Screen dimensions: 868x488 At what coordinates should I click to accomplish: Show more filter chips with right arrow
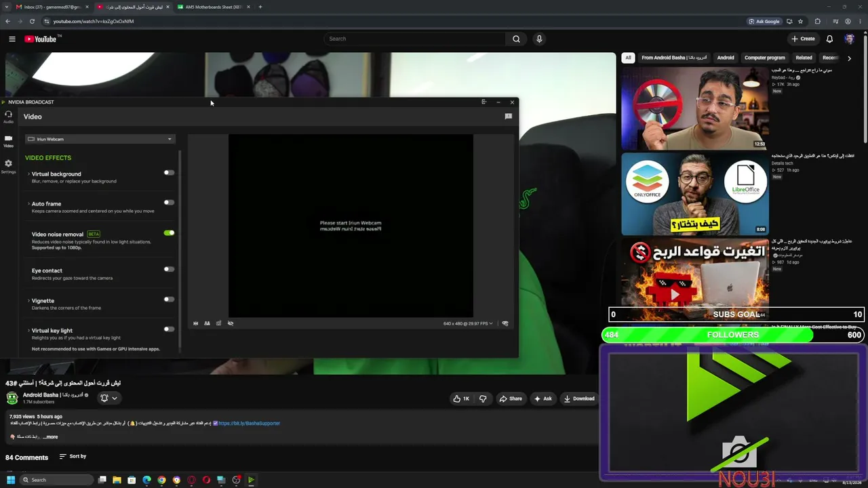click(849, 58)
